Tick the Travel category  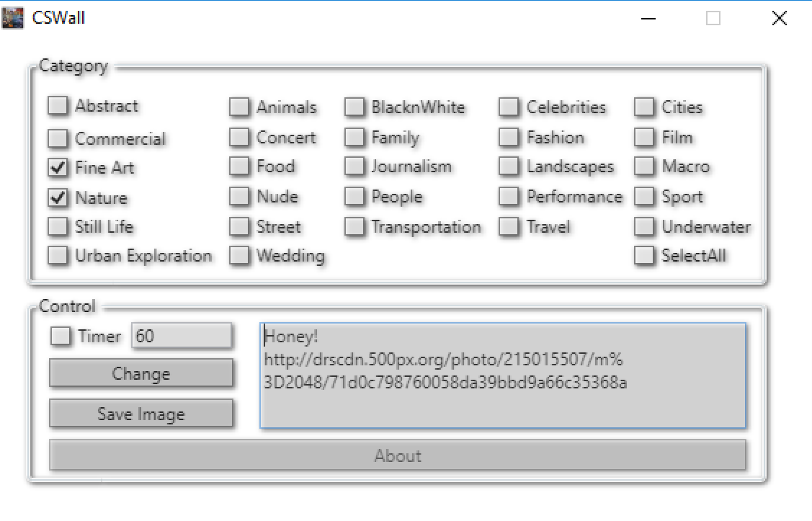[x=509, y=227]
